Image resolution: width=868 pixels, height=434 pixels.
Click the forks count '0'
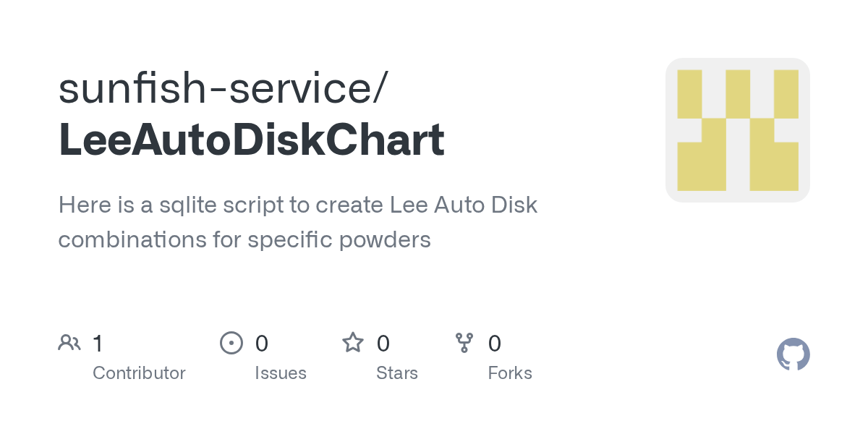tap(495, 343)
